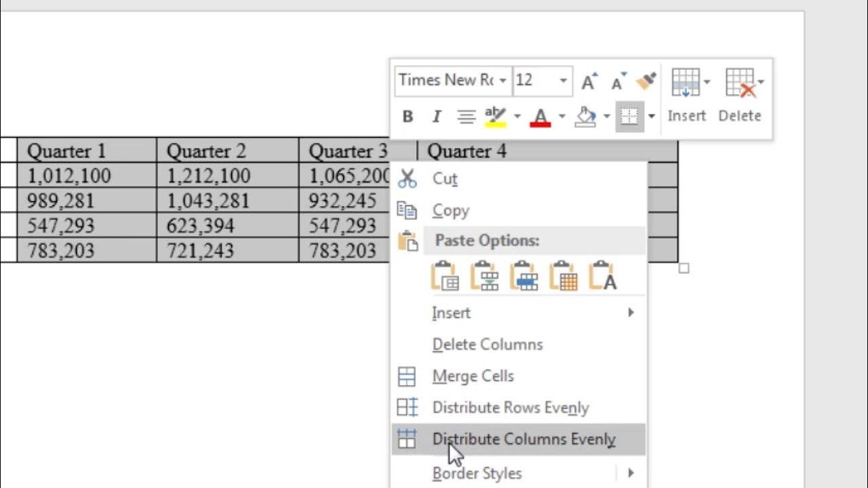The width and height of the screenshot is (868, 488).
Task: Open the Insert button dropdown arrow
Action: click(707, 83)
